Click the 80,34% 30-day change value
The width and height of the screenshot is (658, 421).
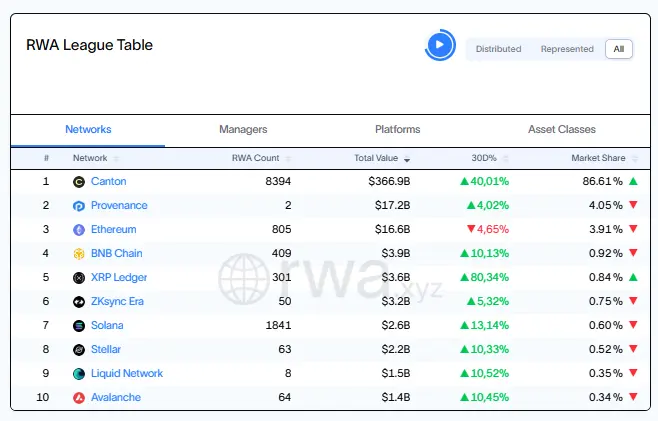click(489, 277)
